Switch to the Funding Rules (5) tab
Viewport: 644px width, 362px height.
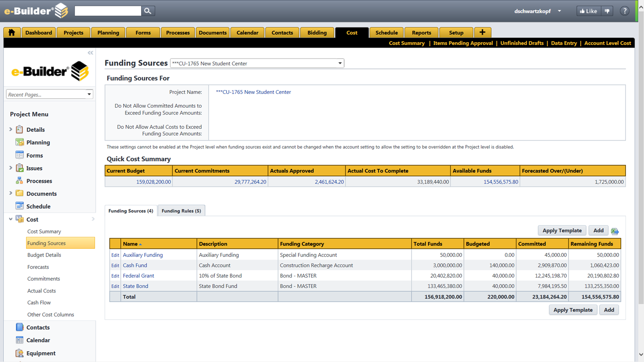[x=181, y=211]
